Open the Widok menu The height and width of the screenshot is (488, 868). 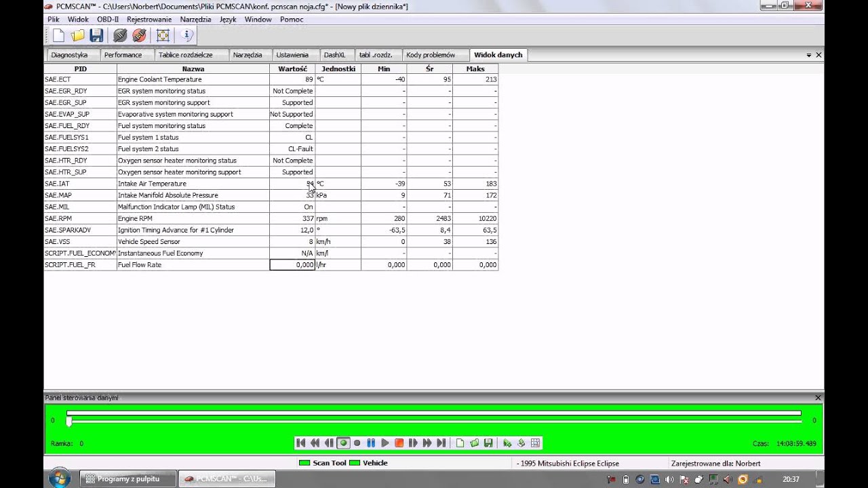[78, 19]
